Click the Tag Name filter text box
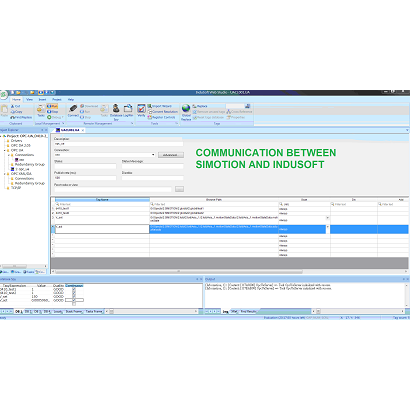The image size is (410, 410). [x=102, y=204]
